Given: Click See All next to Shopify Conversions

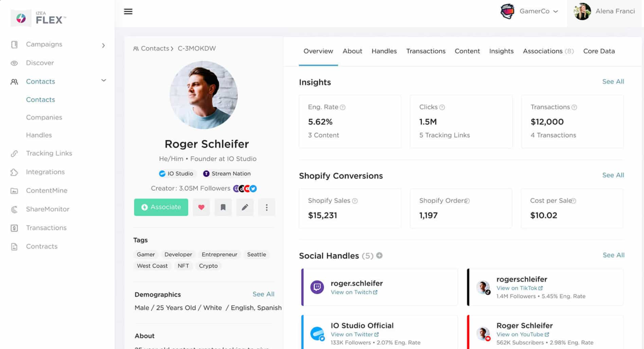Looking at the screenshot, I should (x=613, y=175).
